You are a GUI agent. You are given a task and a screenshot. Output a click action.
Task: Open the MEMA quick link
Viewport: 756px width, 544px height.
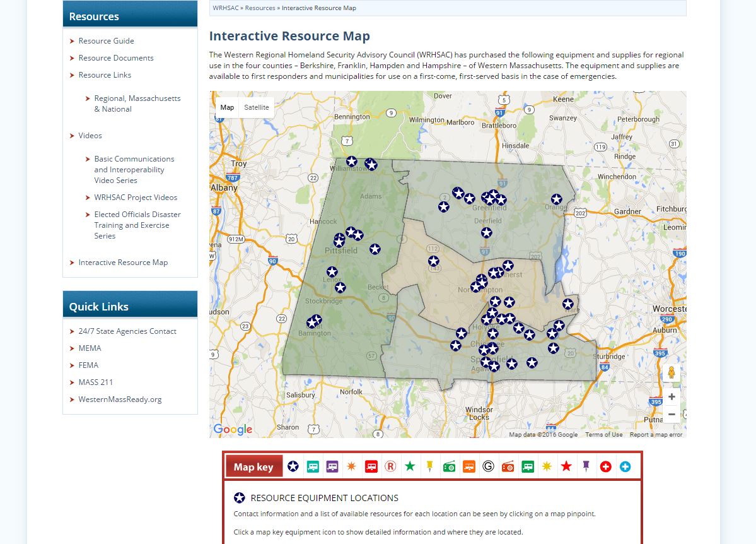[90, 348]
